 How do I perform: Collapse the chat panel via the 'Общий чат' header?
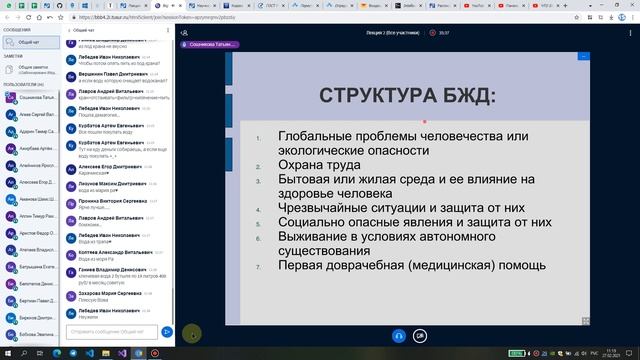tap(81, 30)
